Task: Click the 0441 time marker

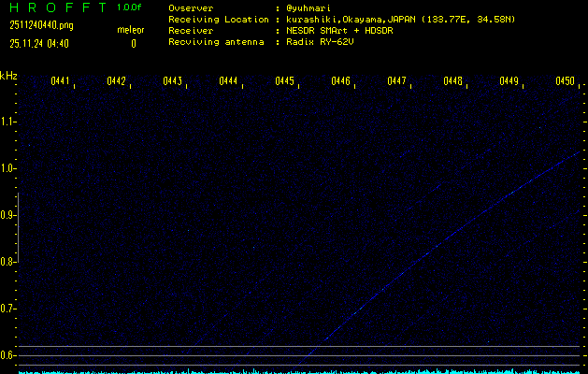Action: [x=61, y=81]
